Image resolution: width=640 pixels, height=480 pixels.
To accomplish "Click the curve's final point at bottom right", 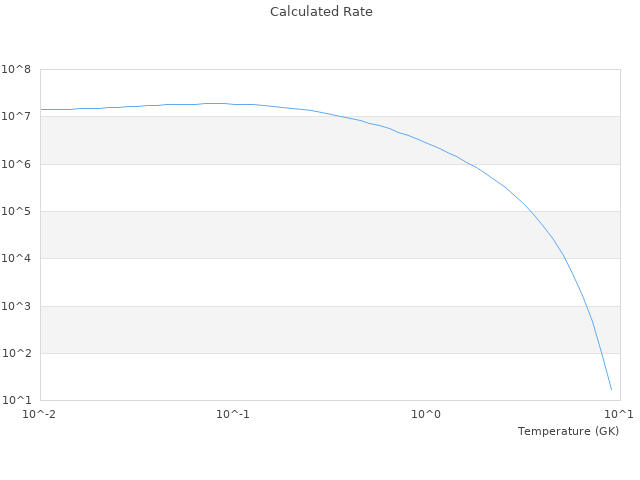I will point(611,389).
